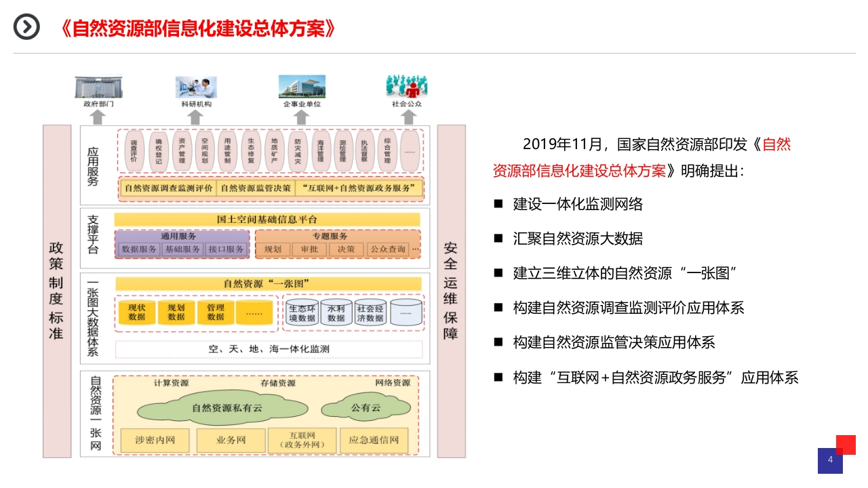
Task: Click the 应急通信网 network box
Action: (x=374, y=441)
